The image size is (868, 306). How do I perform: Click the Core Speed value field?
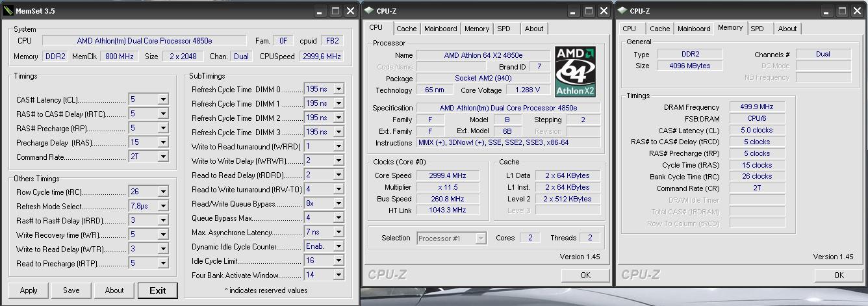tap(447, 175)
